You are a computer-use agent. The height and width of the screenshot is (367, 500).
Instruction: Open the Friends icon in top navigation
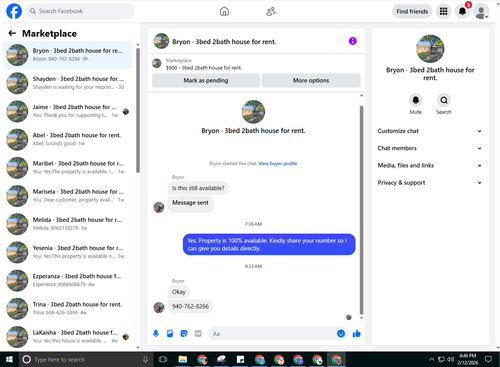pyautogui.click(x=271, y=11)
